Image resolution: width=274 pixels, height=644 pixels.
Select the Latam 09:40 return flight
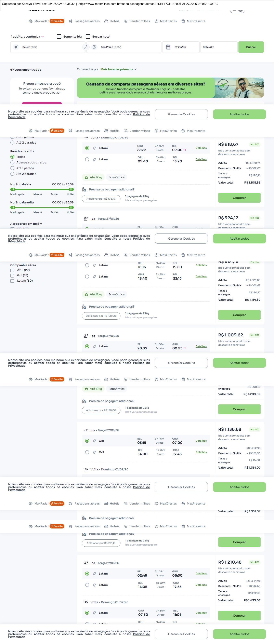coord(87,160)
